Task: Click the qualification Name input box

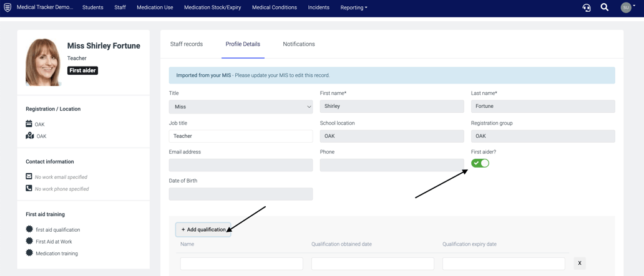Action: (241, 264)
